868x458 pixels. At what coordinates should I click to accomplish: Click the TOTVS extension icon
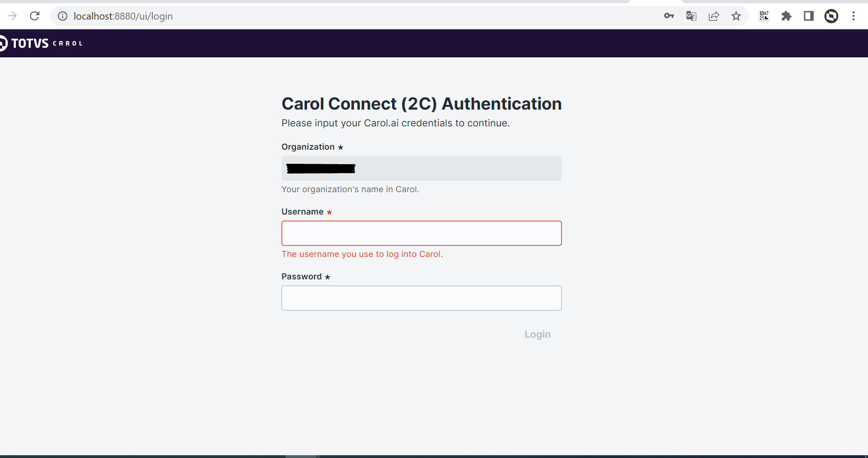point(831,16)
